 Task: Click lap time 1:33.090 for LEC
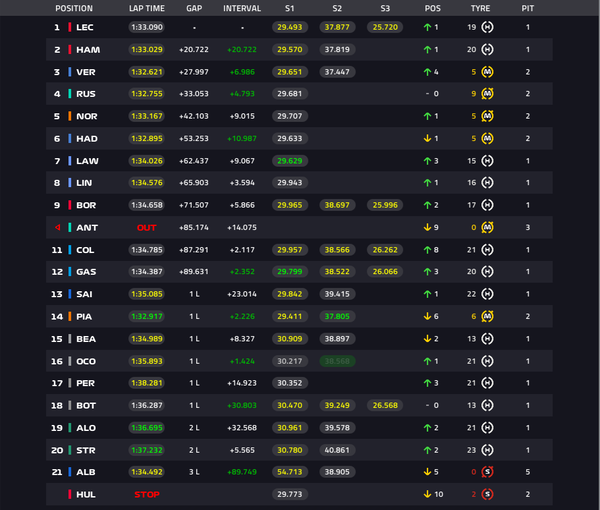pos(147,27)
